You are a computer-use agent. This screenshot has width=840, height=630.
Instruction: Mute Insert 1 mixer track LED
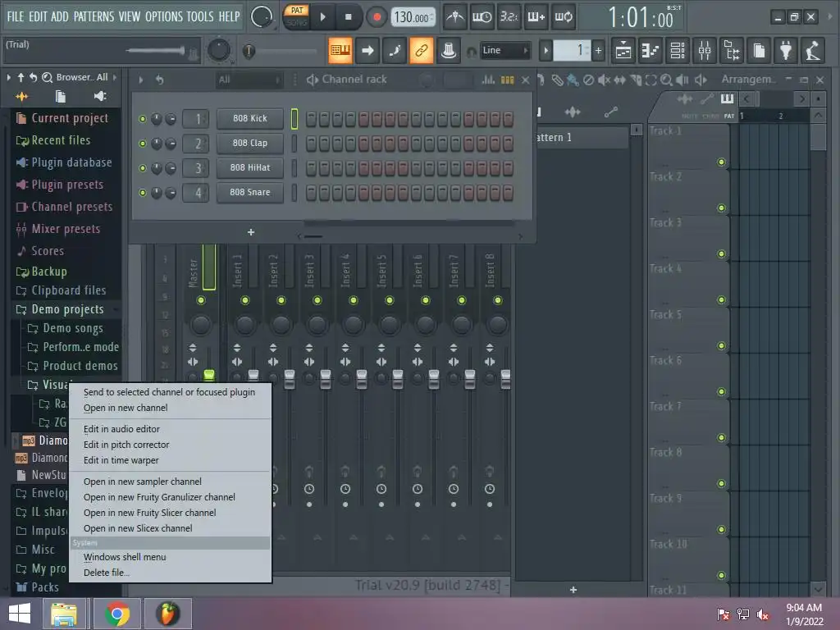point(244,300)
